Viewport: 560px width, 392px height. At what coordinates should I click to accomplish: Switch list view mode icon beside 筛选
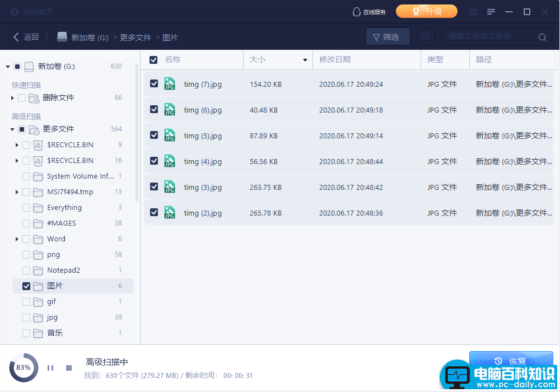click(426, 37)
